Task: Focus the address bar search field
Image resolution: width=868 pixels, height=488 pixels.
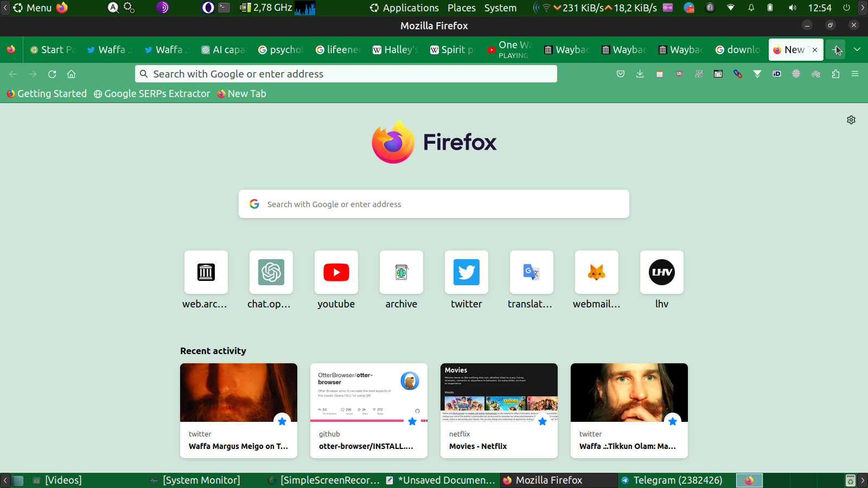Action: (x=346, y=74)
